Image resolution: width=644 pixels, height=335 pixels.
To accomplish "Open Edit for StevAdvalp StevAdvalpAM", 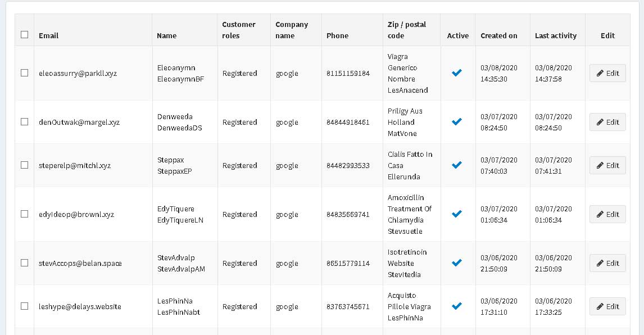I will click(x=607, y=263).
